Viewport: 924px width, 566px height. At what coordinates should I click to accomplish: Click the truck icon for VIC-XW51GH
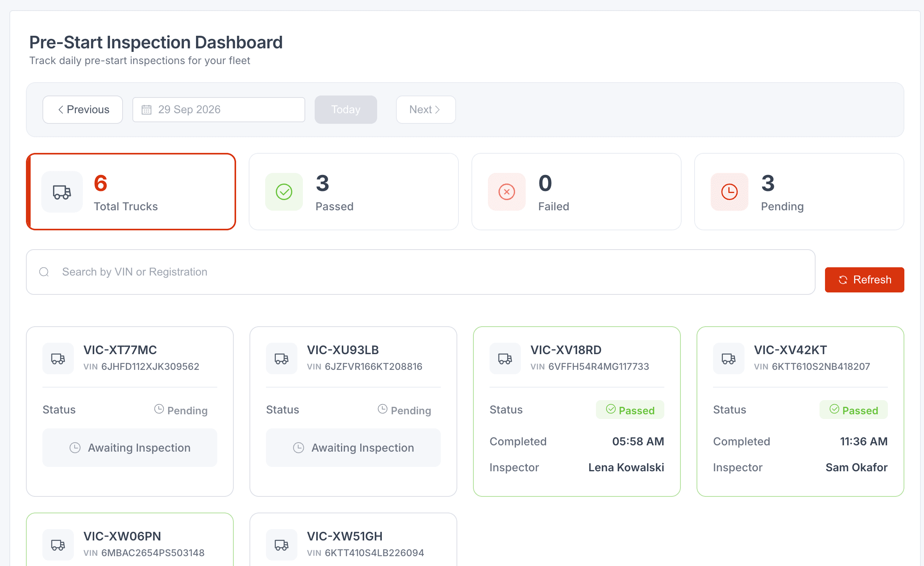click(x=282, y=545)
